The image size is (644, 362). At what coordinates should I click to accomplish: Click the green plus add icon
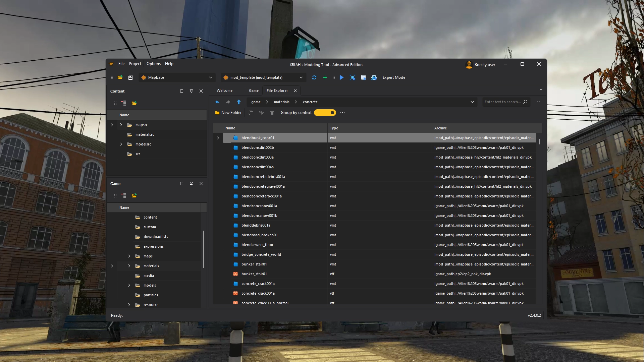coord(325,77)
